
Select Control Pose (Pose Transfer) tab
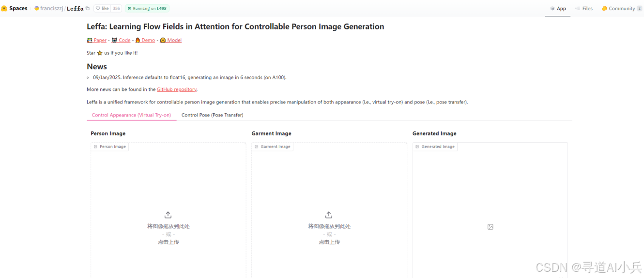click(x=212, y=115)
